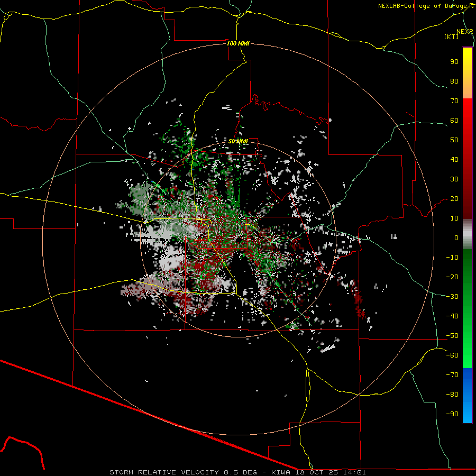
Task: Click the 0 knot scale label
Action: coord(456,237)
